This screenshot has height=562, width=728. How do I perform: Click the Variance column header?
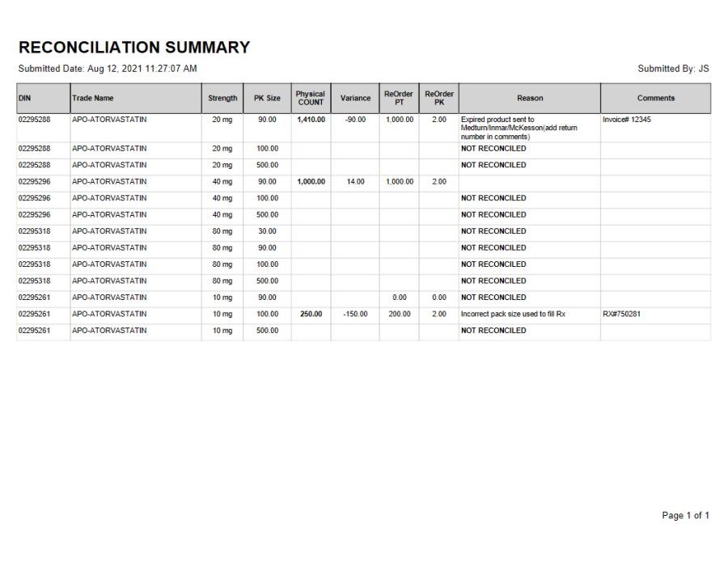tap(354, 98)
